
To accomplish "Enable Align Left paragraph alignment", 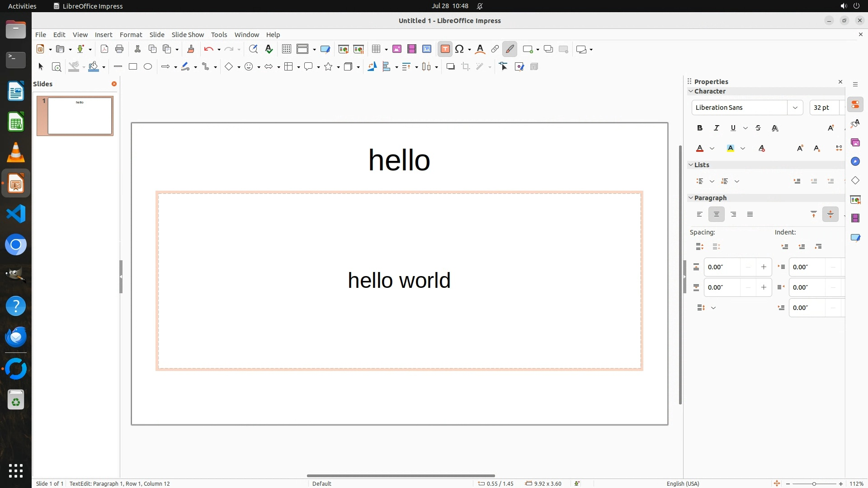I will point(700,215).
